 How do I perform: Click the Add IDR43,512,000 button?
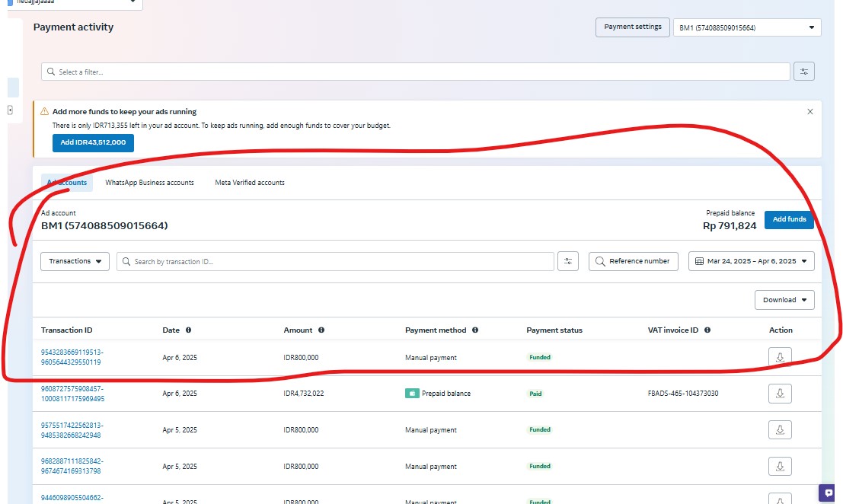(93, 142)
